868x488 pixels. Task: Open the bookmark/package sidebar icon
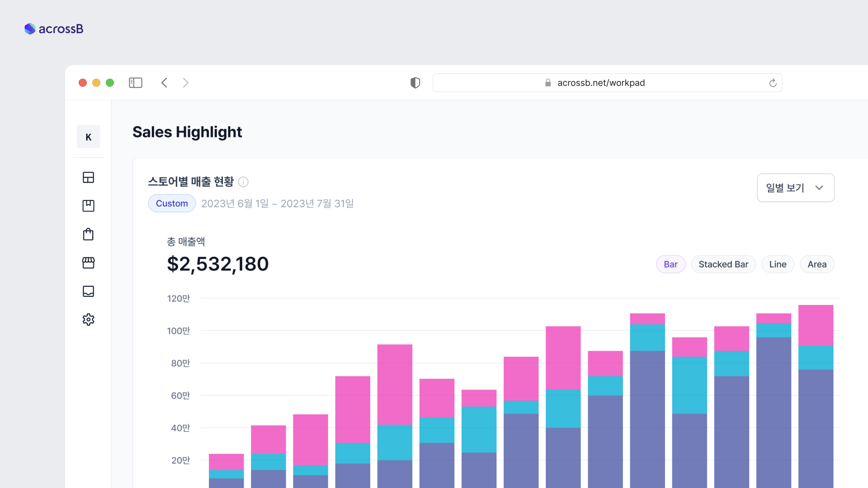[89, 206]
